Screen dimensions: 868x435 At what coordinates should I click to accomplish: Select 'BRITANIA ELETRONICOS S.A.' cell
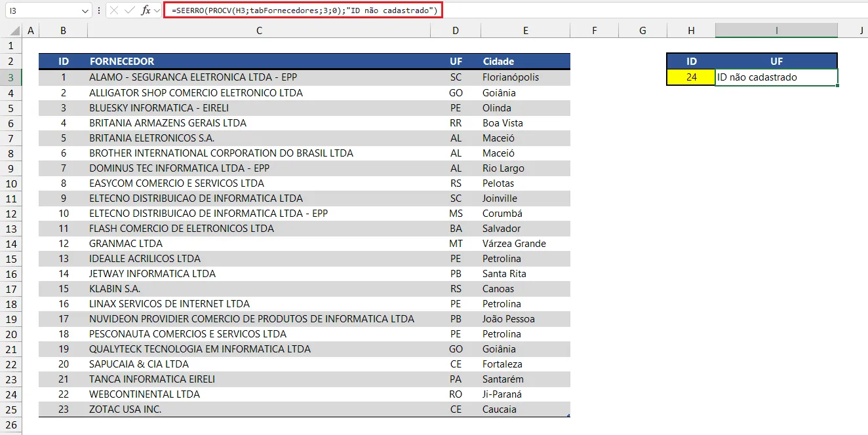260,138
